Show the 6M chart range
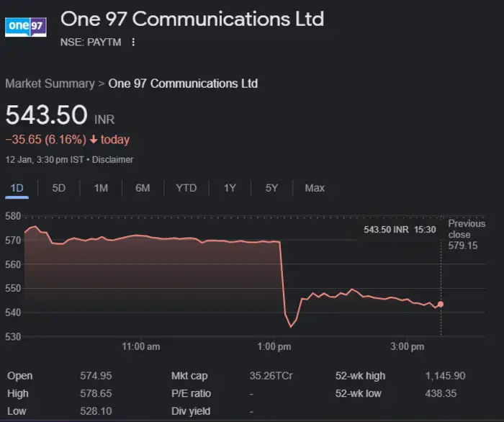 point(143,188)
